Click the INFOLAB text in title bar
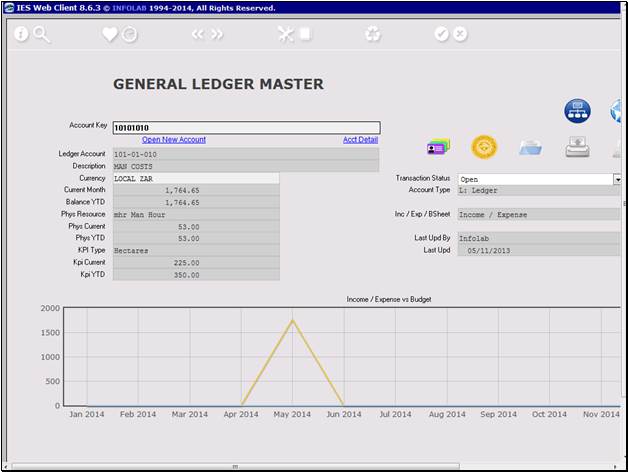Image resolution: width=628 pixels, height=472 pixels. pyautogui.click(x=129, y=8)
